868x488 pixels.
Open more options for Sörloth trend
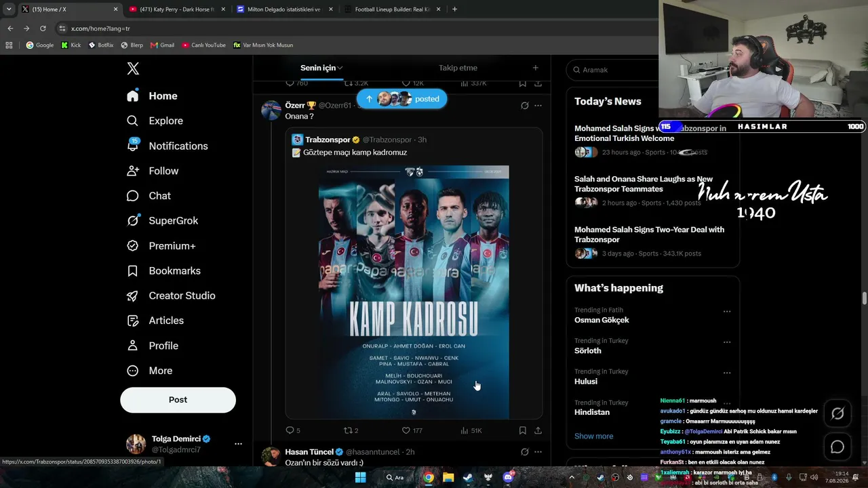[x=727, y=342]
